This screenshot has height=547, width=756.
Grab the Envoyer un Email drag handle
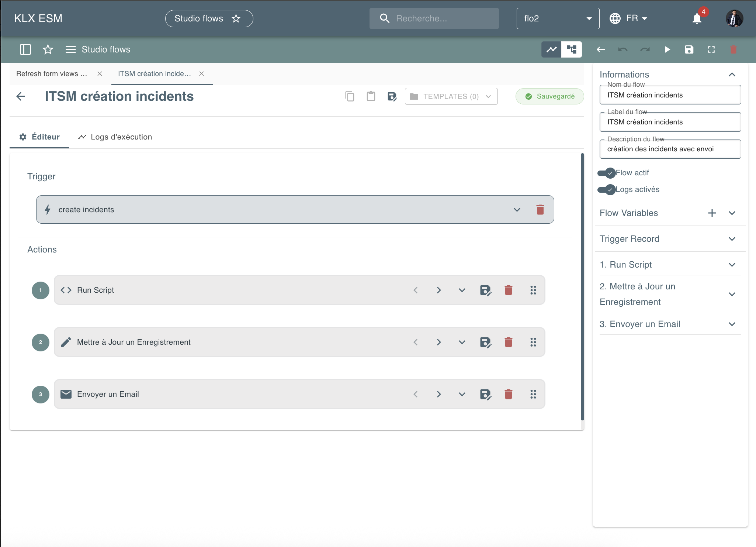(x=533, y=394)
